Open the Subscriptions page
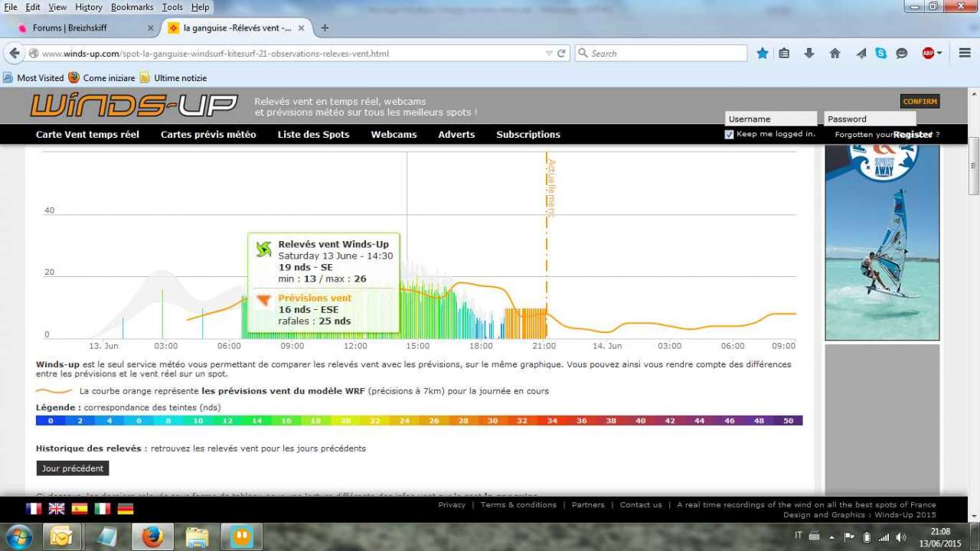Image resolution: width=980 pixels, height=551 pixels. [528, 135]
